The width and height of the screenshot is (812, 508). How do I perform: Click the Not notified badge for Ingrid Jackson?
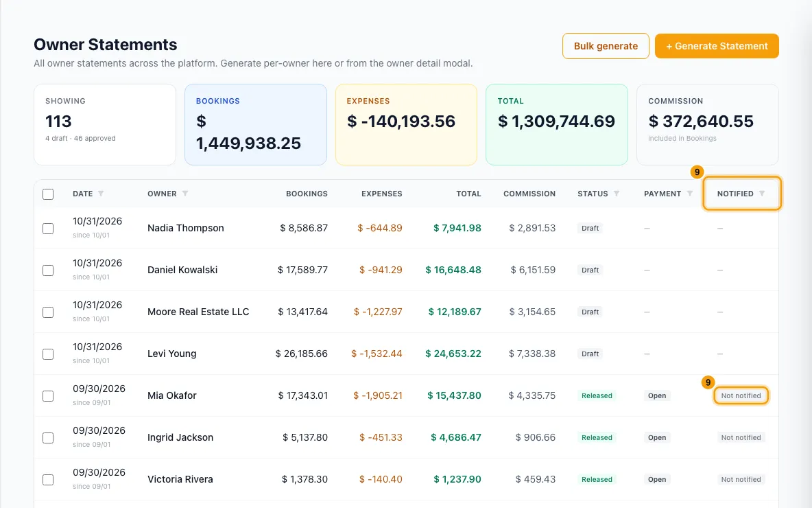click(x=741, y=437)
